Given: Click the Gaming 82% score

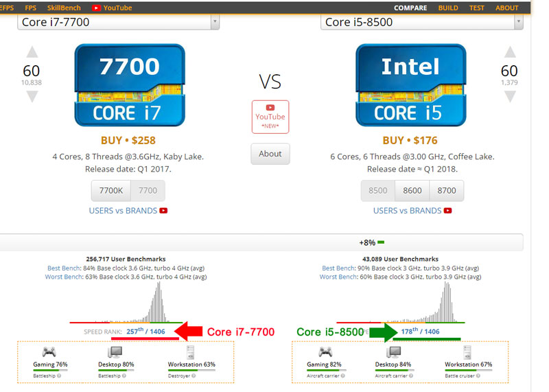Looking at the screenshot, I should click(x=324, y=365).
